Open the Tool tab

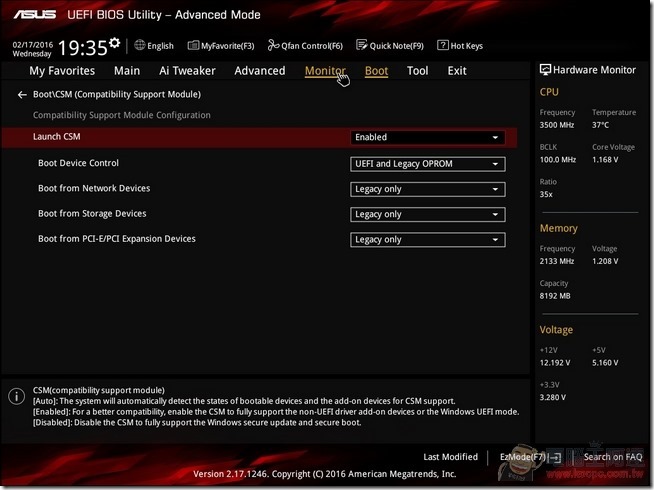coord(418,71)
